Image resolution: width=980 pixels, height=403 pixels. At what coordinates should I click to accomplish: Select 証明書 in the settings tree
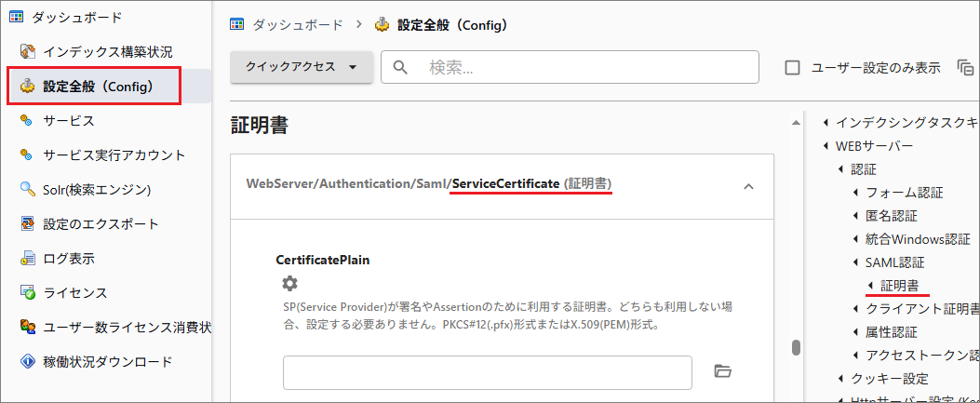pyautogui.click(x=900, y=285)
